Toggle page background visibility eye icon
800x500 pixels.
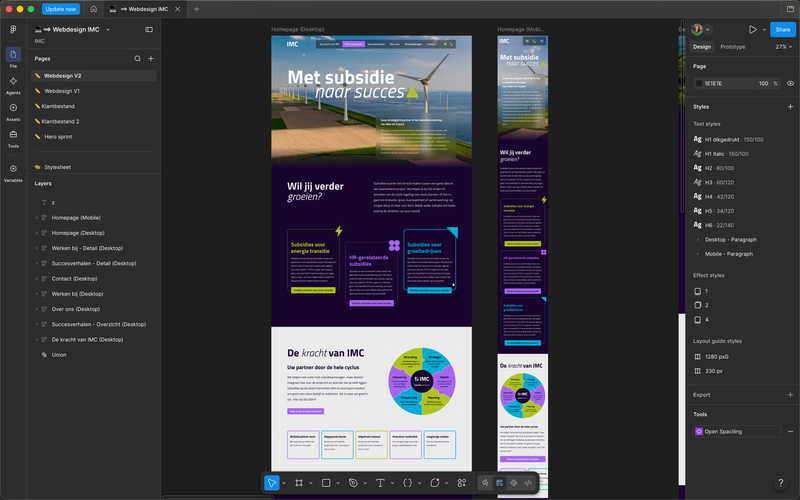[790, 83]
